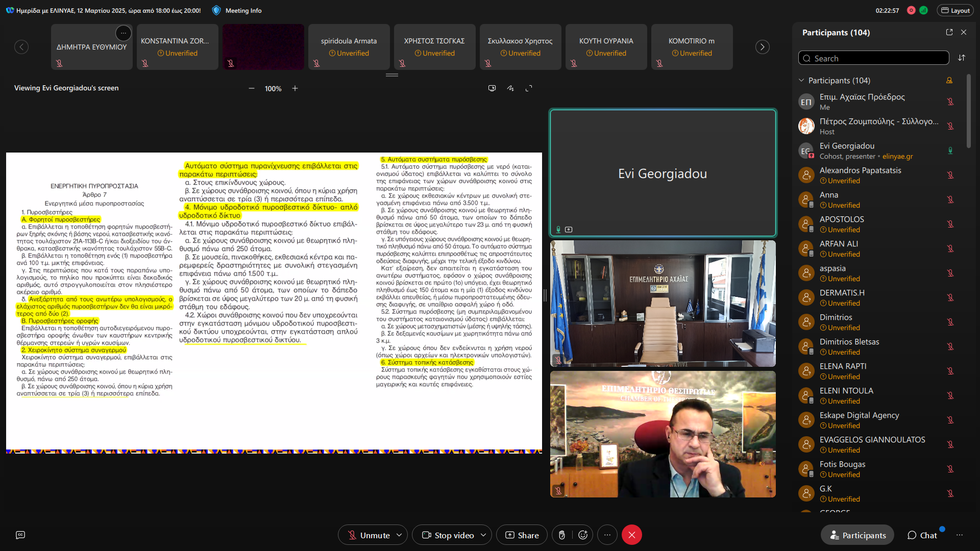Toggle Stop video button
Screen dimensions: 980x551
448,535
